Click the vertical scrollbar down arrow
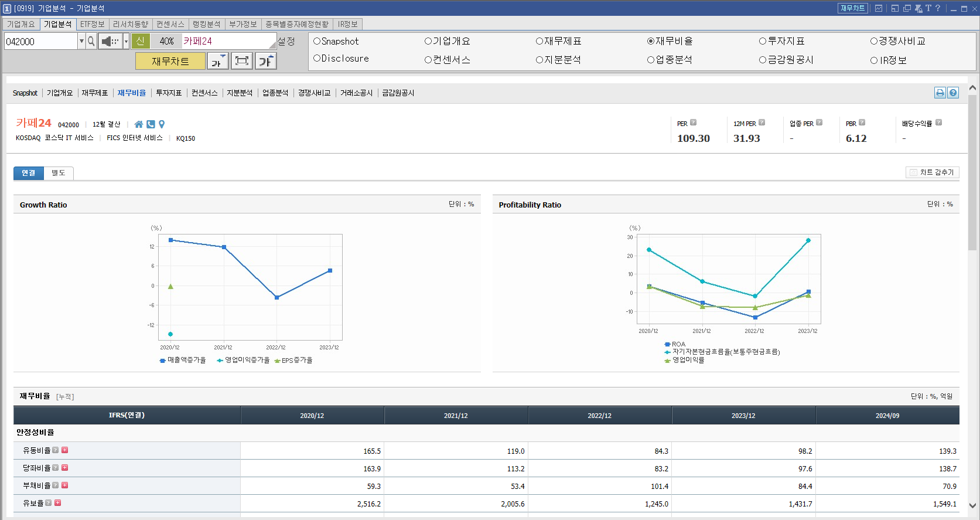Image resolution: width=980 pixels, height=520 pixels. pyautogui.click(x=972, y=505)
